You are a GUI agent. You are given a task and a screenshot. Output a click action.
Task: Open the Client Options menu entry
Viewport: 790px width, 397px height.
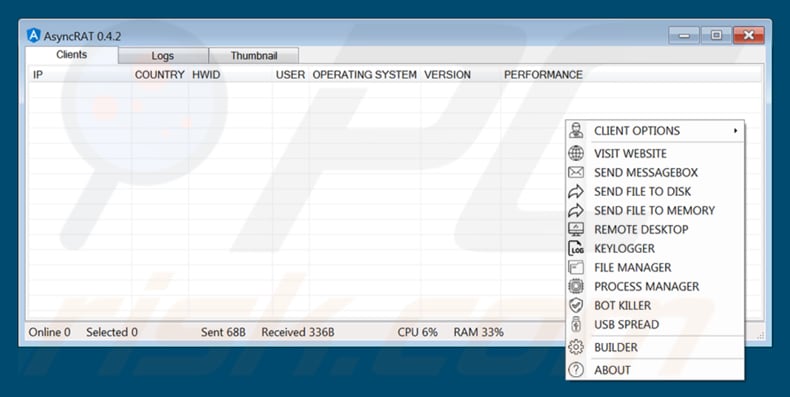(655, 130)
